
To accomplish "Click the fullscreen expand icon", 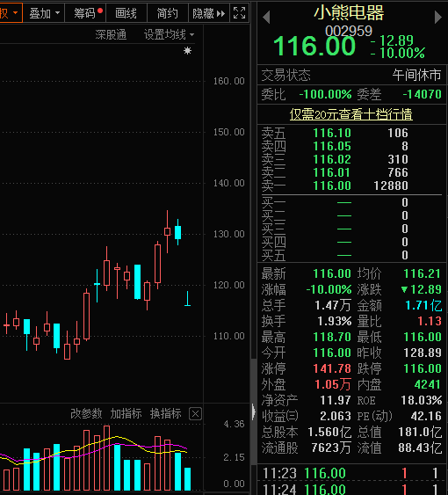I will (239, 13).
